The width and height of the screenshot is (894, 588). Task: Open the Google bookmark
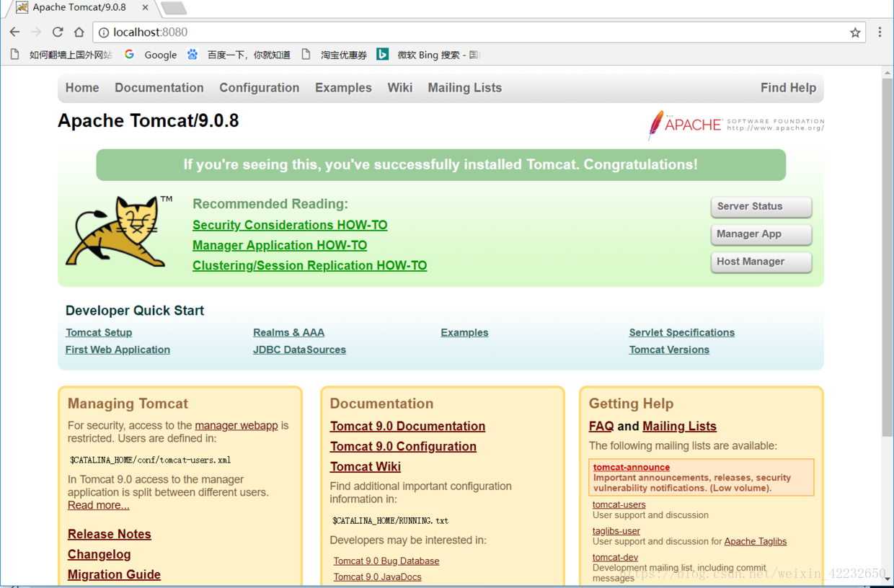(151, 54)
